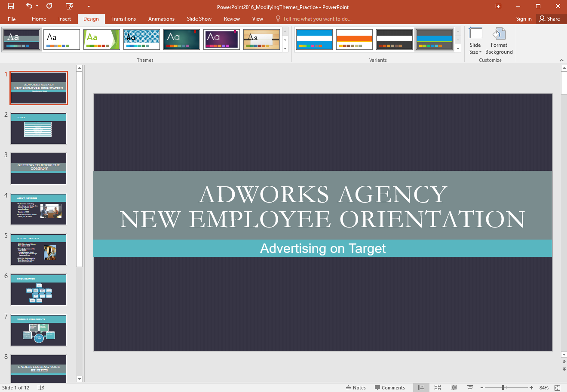567x392 pixels.
Task: Open the File menu
Action: (x=12, y=19)
